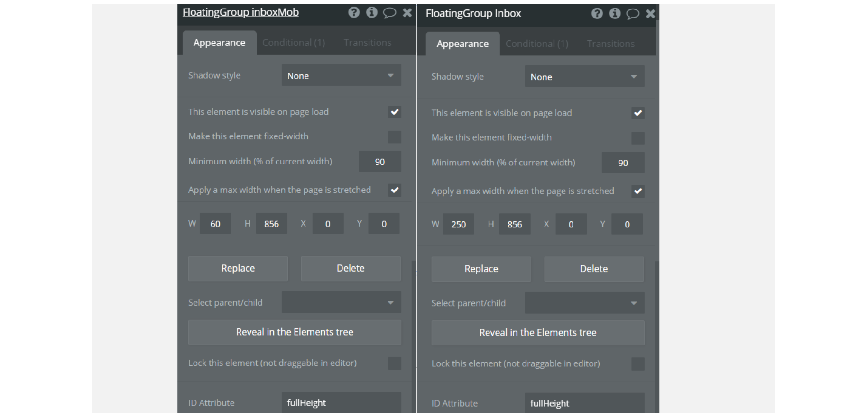
Task: Open comment bubble in inboxMob panel
Action: click(x=389, y=13)
